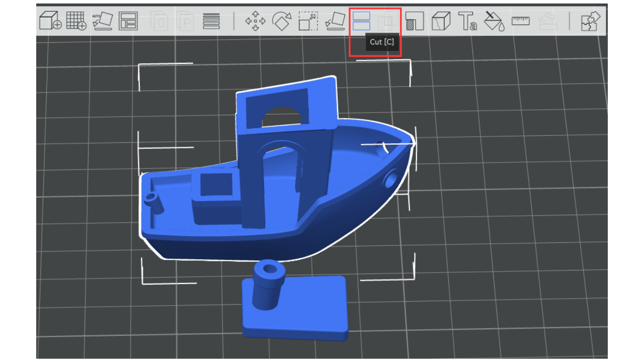The height and width of the screenshot is (362, 644).
Task: Activate the Cut tool
Action: pos(361,21)
